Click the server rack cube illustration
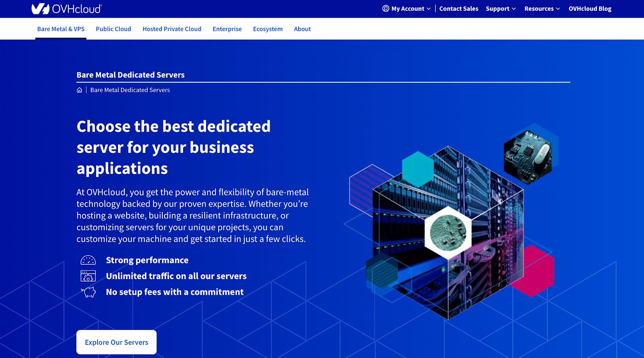The image size is (644, 358). click(448, 232)
